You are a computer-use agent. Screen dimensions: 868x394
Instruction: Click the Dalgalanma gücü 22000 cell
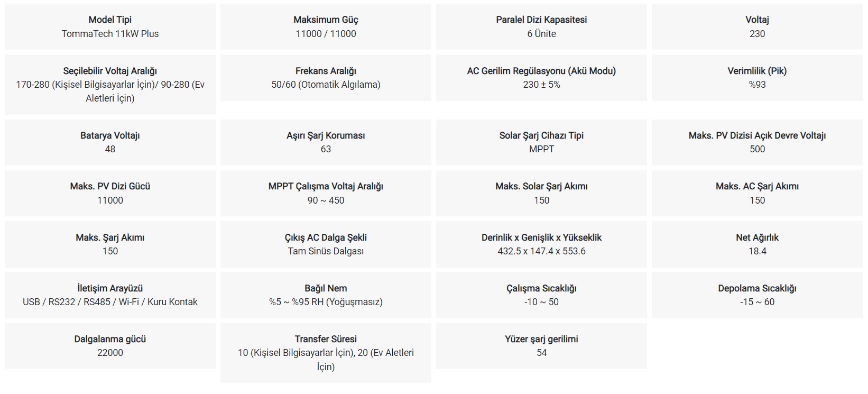coord(110,346)
